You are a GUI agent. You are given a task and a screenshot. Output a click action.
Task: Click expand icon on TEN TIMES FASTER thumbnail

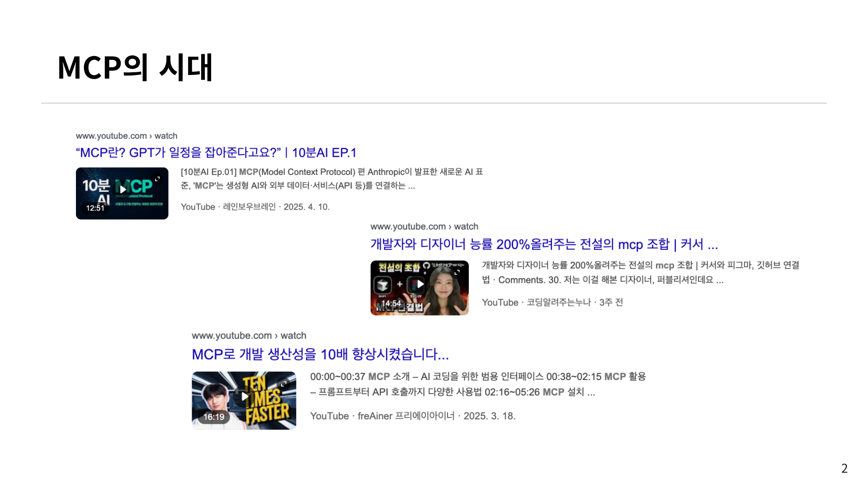point(284,384)
